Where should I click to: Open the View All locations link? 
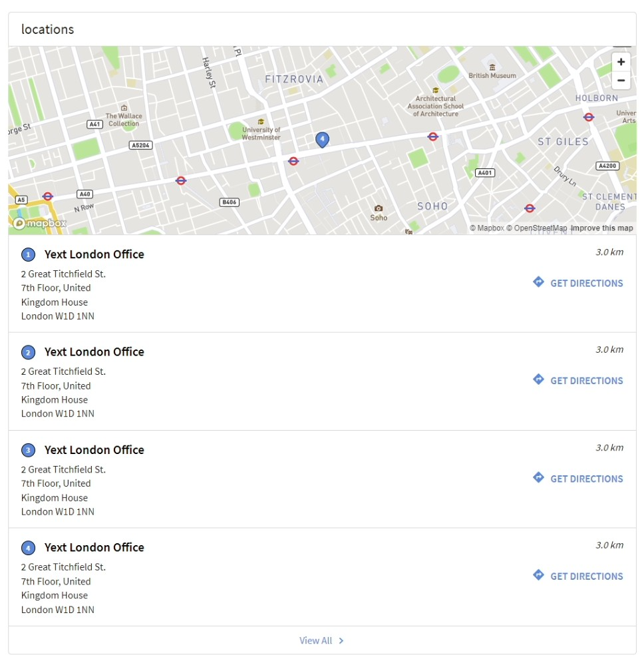(315, 640)
